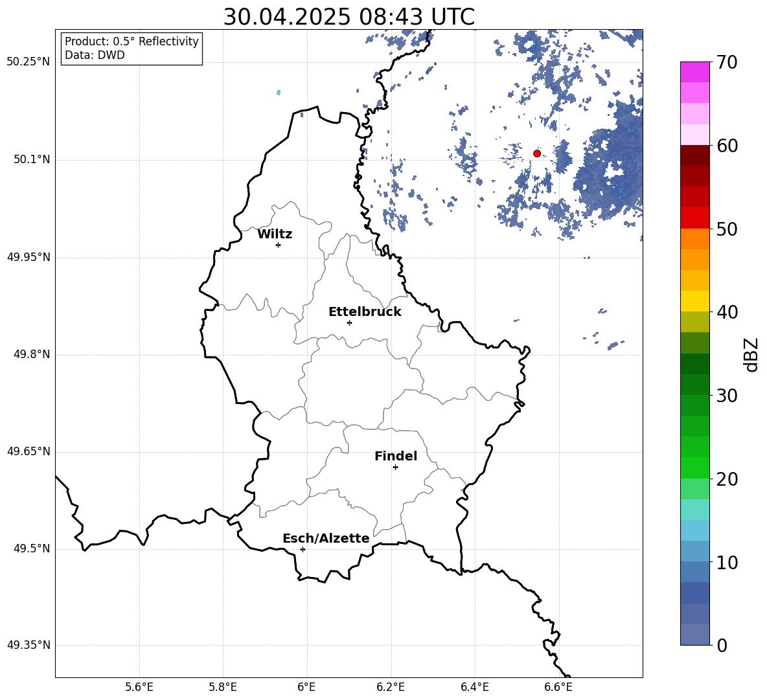The width and height of the screenshot is (767, 700).
Task: Click the 49.65°N latitude label
Action: pyautogui.click(x=29, y=451)
